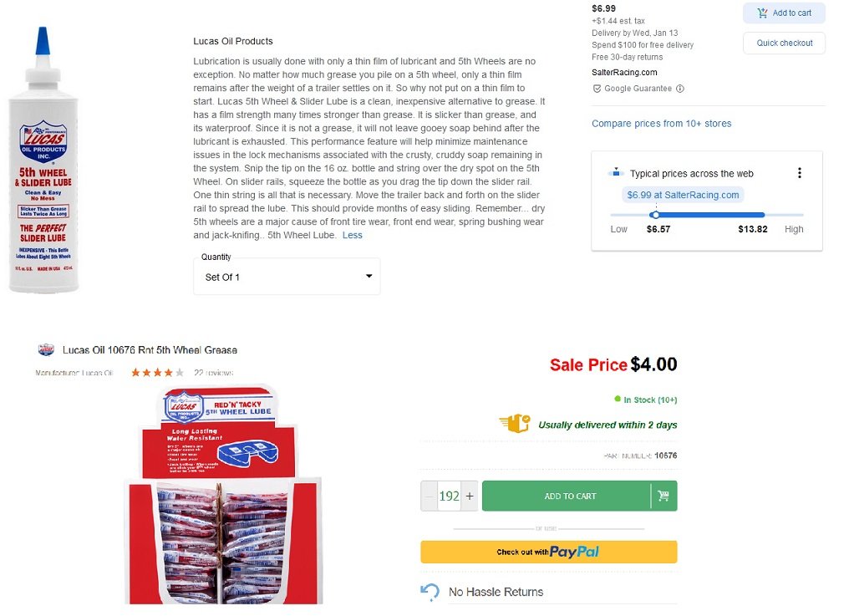Image resolution: width=844 pixels, height=616 pixels.
Task: Click the Google Guarantee shield icon
Action: (x=597, y=89)
